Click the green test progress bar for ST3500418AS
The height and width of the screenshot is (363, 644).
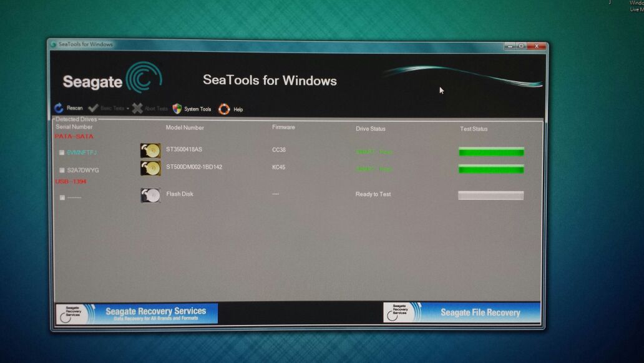tap(491, 152)
